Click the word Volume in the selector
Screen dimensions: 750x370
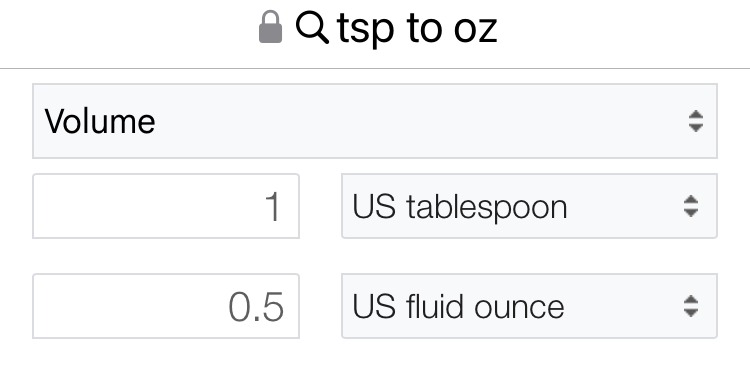(x=100, y=121)
